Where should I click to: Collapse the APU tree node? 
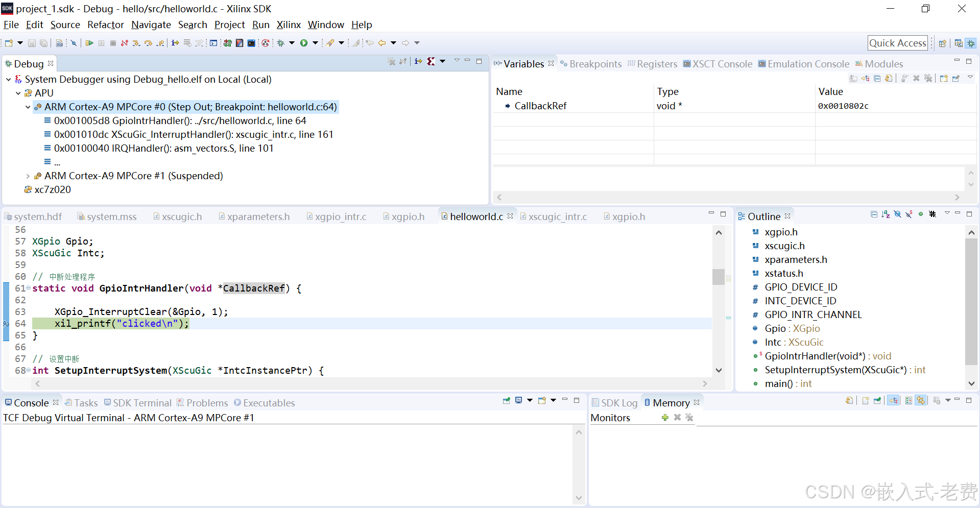(x=18, y=93)
